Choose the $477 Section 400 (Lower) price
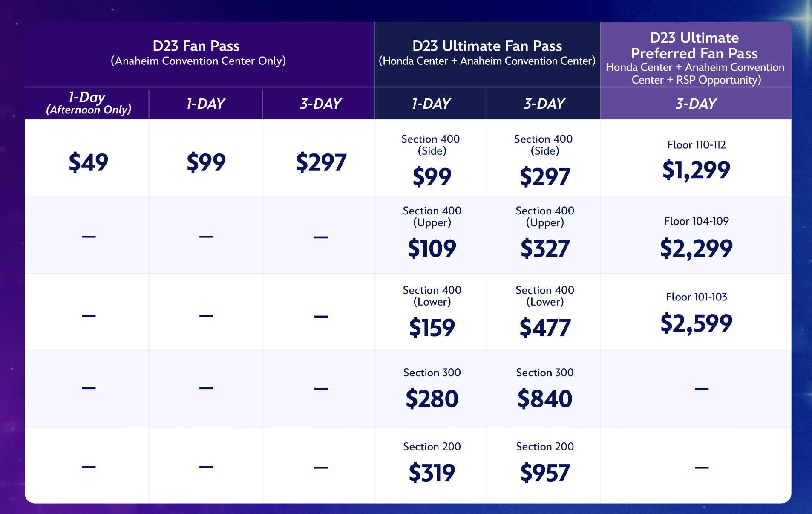 [544, 328]
